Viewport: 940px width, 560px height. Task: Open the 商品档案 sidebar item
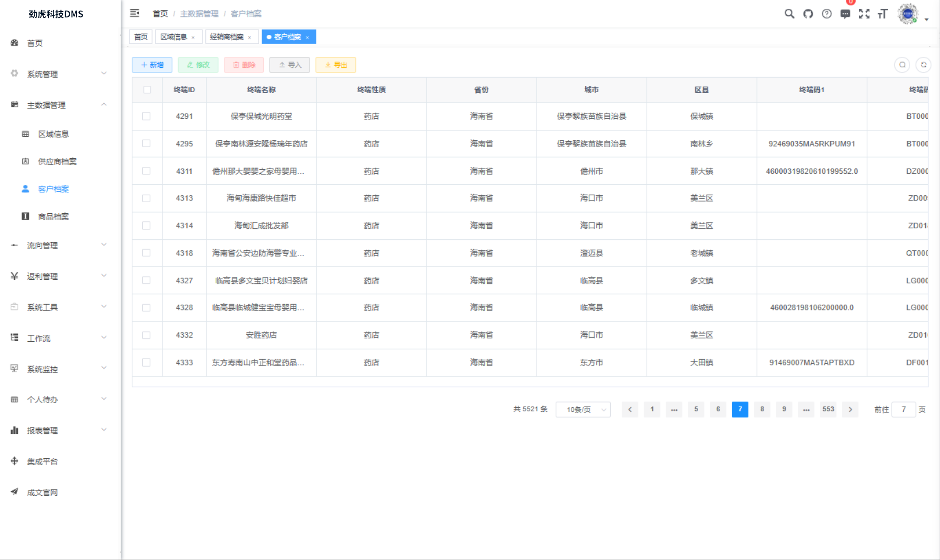click(x=52, y=216)
